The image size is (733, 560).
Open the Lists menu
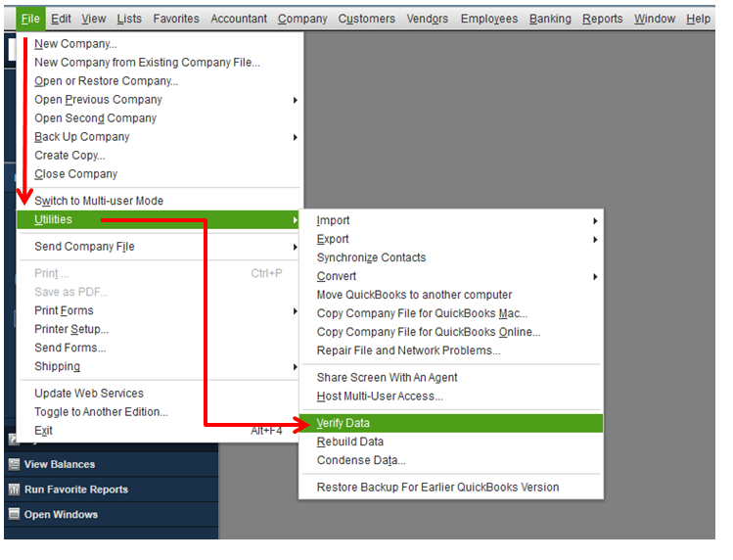coord(129,19)
